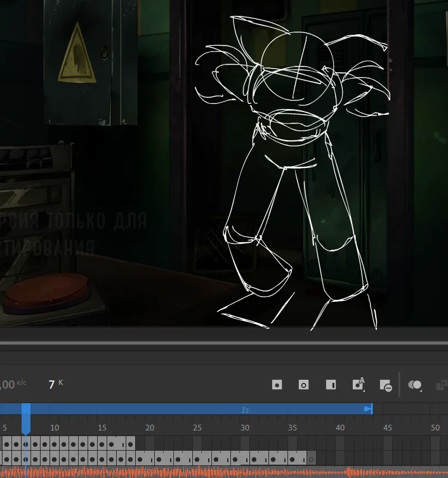Select lower layer keyframe at frame 35

293,459
